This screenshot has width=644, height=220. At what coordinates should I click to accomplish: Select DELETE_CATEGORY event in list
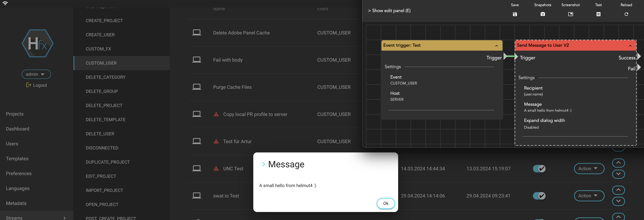105,77
